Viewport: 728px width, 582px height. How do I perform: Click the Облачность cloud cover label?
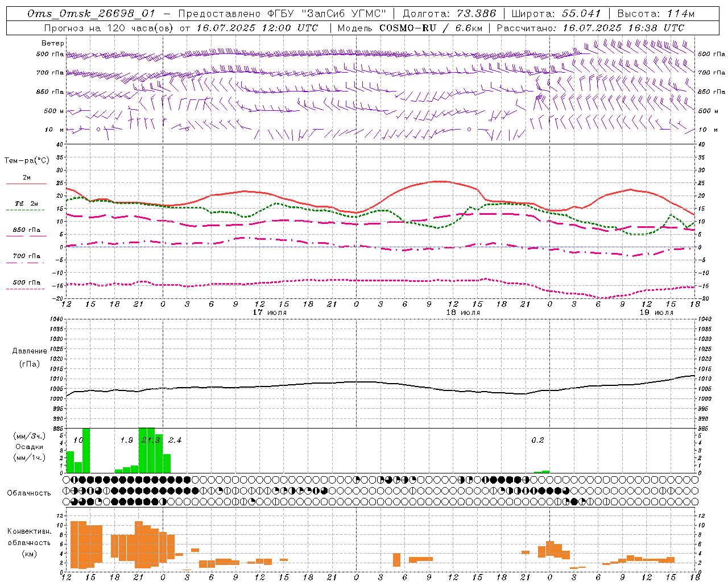tap(29, 493)
